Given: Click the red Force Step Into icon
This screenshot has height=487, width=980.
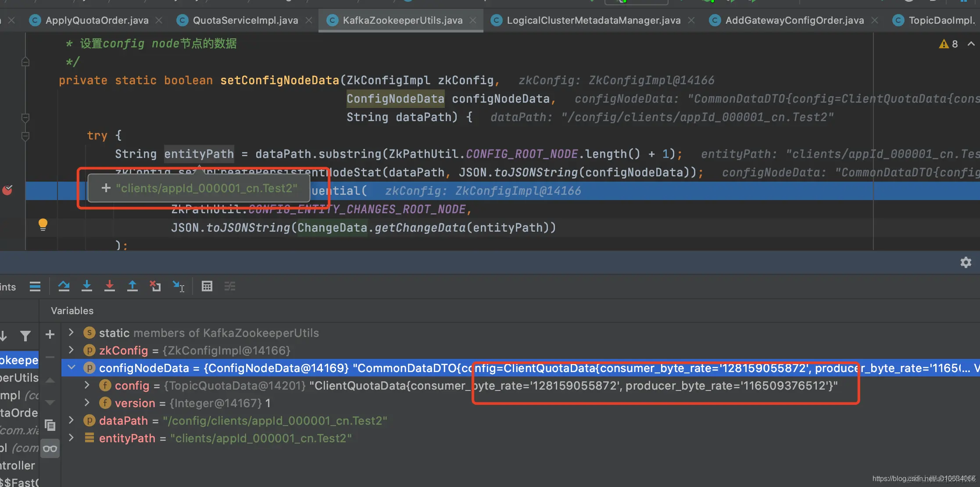Looking at the screenshot, I should click(110, 286).
